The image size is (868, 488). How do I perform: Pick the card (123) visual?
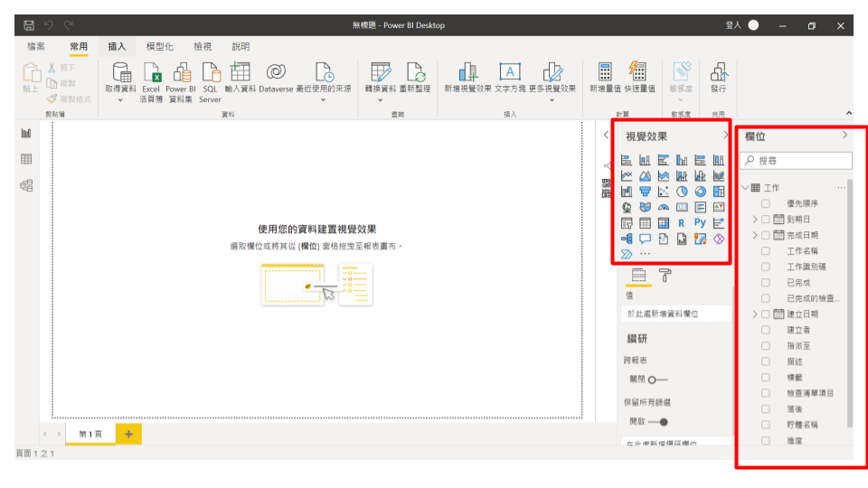[682, 208]
